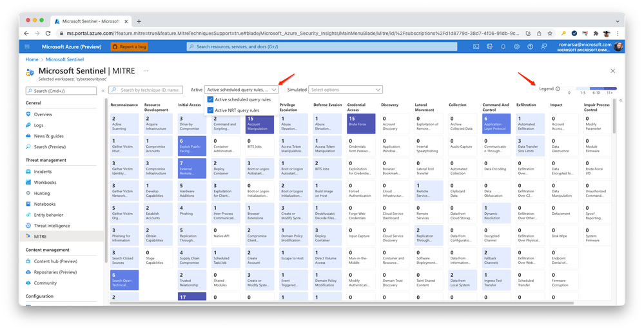This screenshot has width=644, height=331.
Task: Reload the browser page
Action: pyautogui.click(x=48, y=34)
